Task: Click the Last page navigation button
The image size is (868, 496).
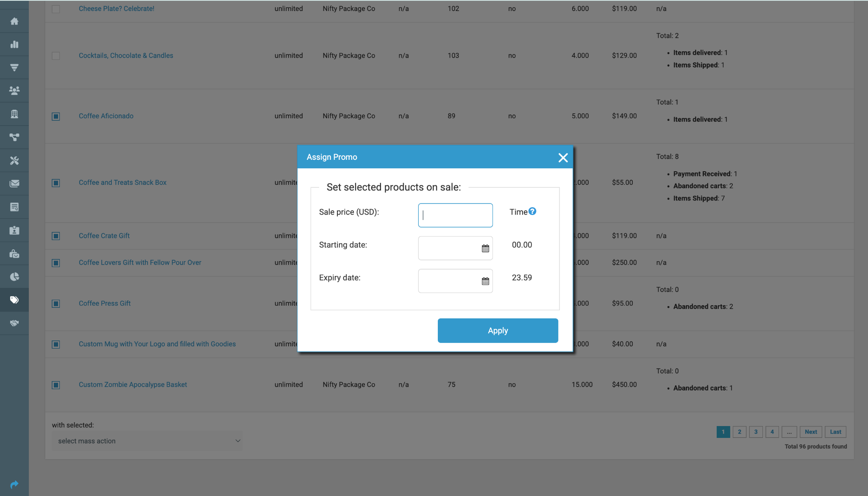Action: tap(836, 432)
